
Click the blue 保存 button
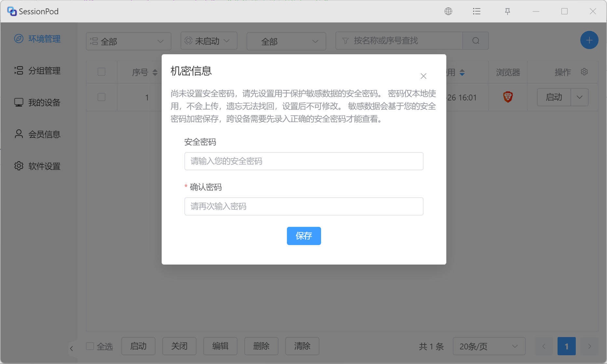point(304,236)
